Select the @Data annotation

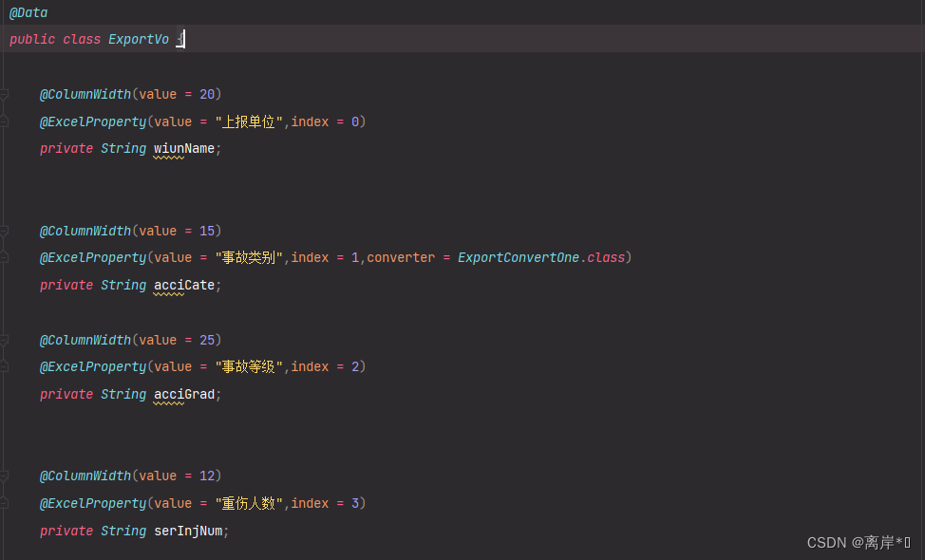pos(28,12)
